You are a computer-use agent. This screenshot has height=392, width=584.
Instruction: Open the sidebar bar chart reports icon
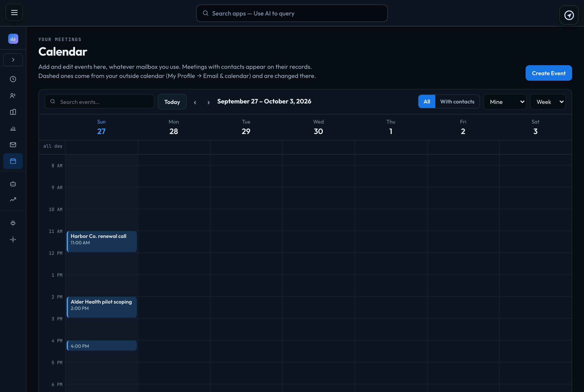pyautogui.click(x=13, y=128)
